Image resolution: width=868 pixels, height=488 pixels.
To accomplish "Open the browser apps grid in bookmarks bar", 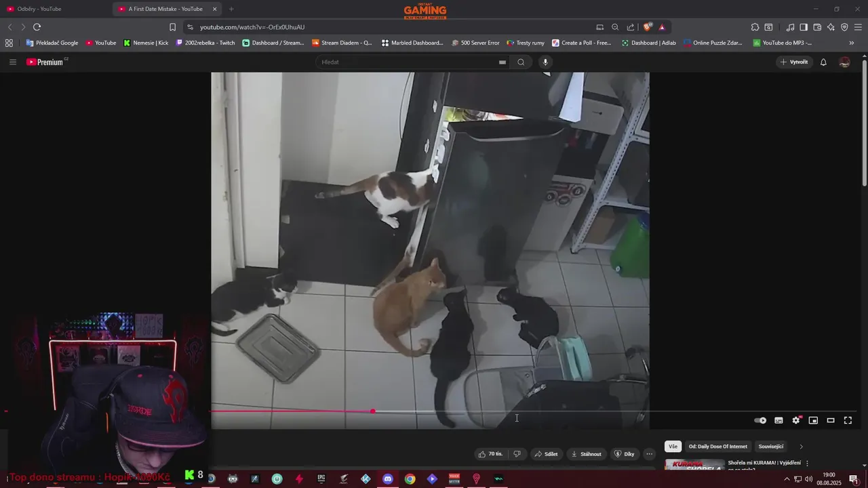I will (9, 43).
